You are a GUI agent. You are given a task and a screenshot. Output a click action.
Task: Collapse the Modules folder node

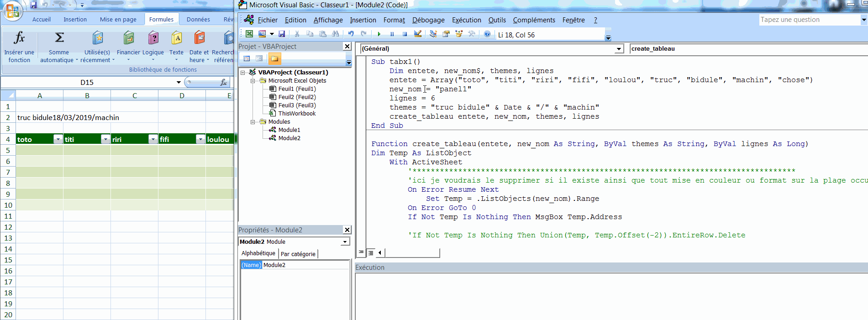coord(253,121)
